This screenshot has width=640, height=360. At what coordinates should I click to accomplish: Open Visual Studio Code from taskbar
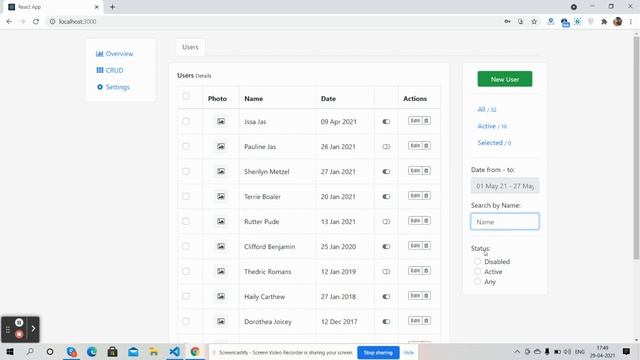pyautogui.click(x=174, y=351)
